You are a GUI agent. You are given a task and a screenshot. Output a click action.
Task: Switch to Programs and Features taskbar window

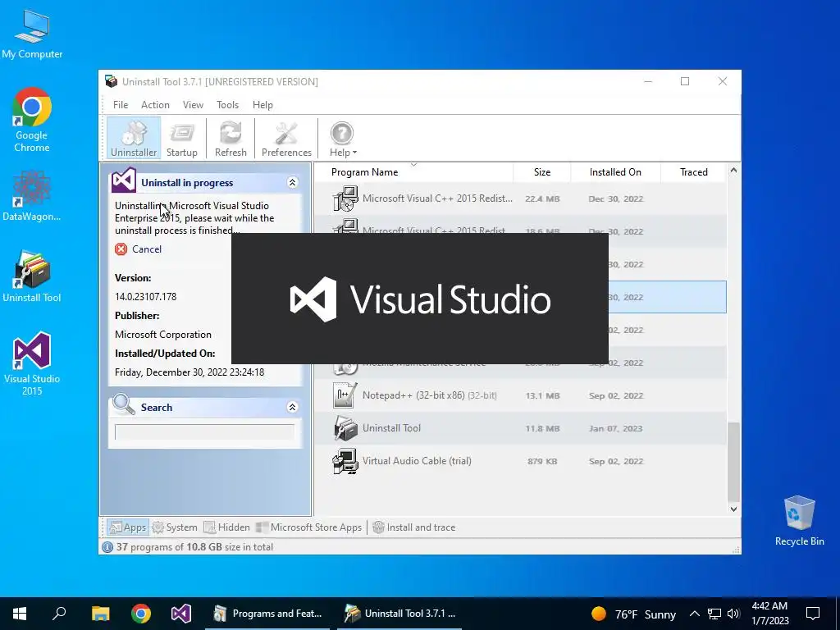pyautogui.click(x=268, y=614)
